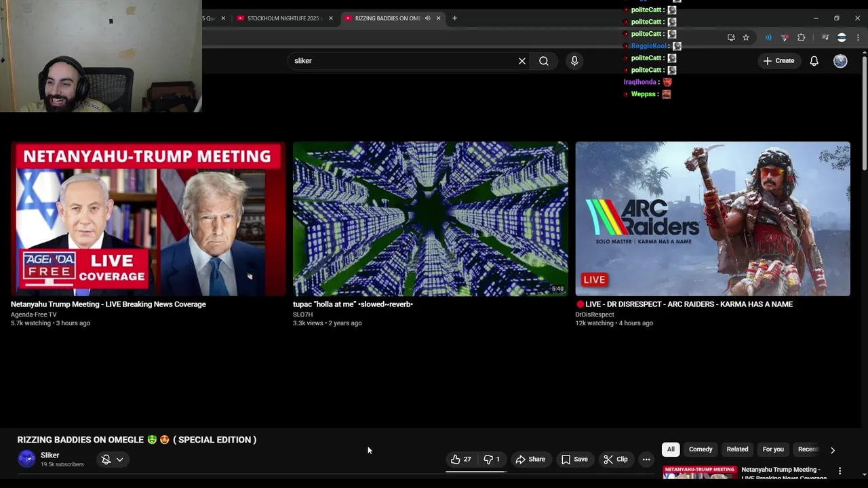Close the STOCKHOLM NIGHTLIFE 2025 tab

(x=331, y=18)
